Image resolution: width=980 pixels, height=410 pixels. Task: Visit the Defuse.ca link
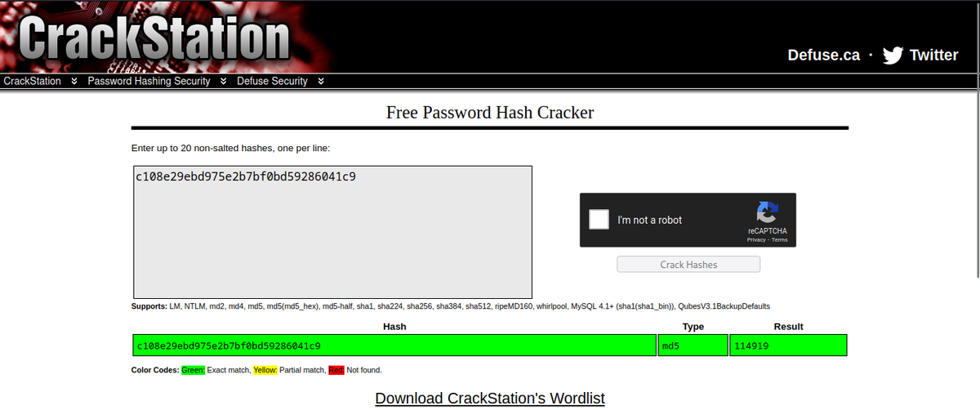pos(823,55)
